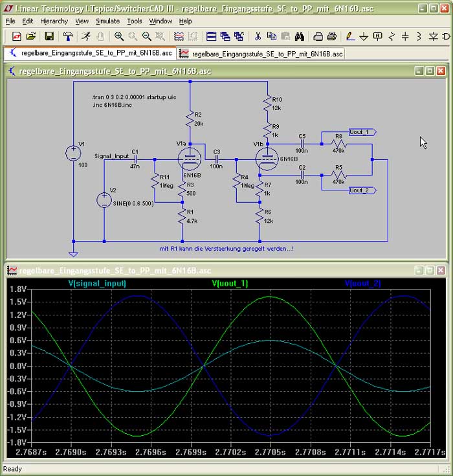
Task: Click the Save diskette icon
Action: point(49,36)
